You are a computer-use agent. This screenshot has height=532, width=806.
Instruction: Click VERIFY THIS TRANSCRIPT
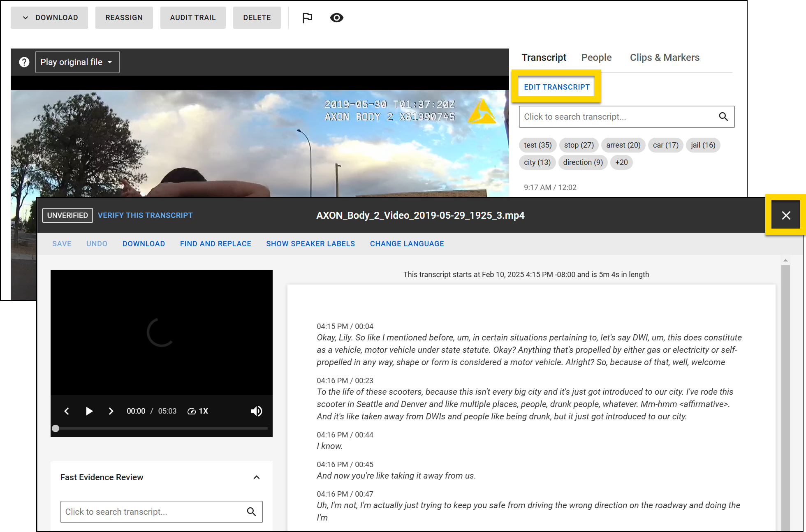[x=145, y=215]
